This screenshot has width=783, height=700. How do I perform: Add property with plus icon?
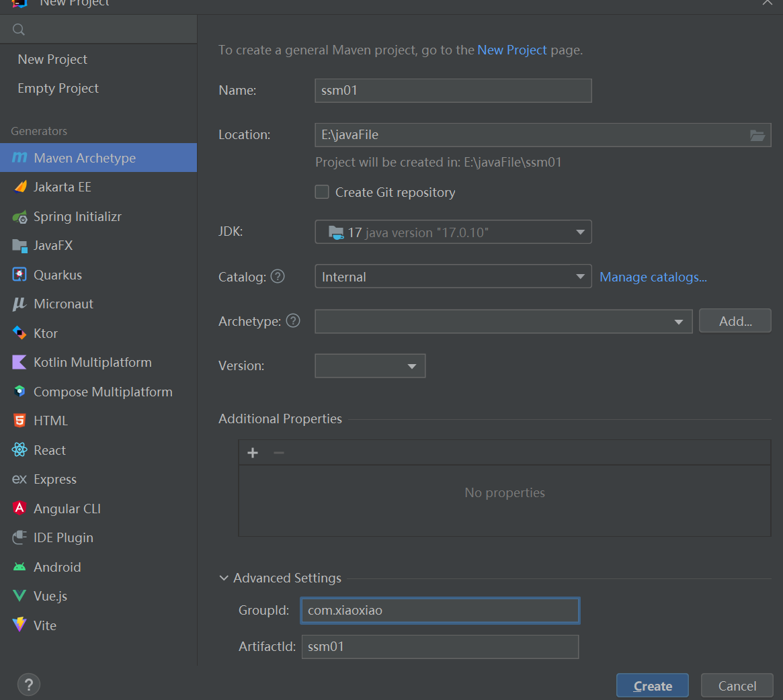[x=253, y=453]
